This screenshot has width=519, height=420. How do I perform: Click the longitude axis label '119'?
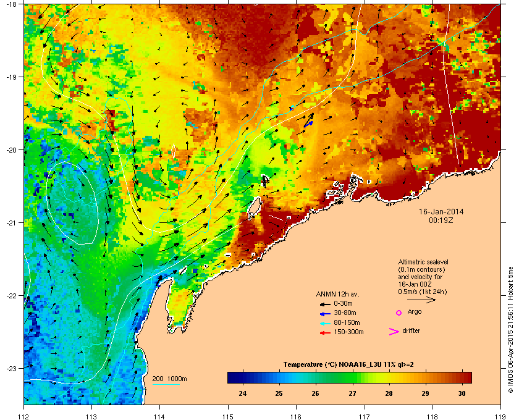tap(500, 417)
